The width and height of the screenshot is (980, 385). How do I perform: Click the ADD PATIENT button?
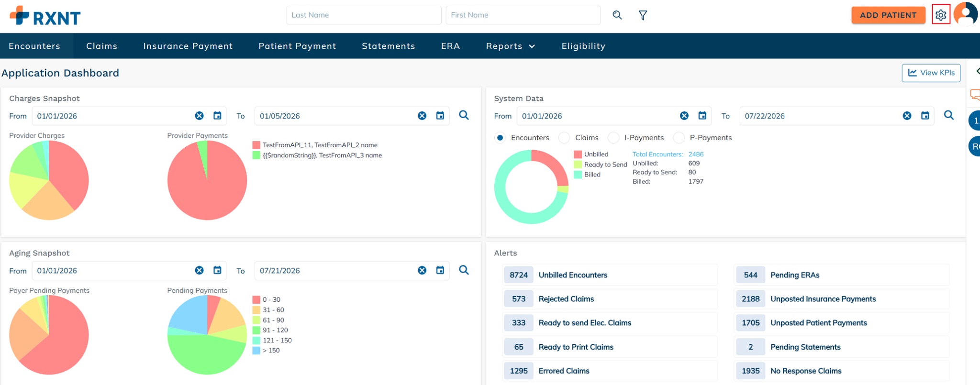click(x=888, y=15)
